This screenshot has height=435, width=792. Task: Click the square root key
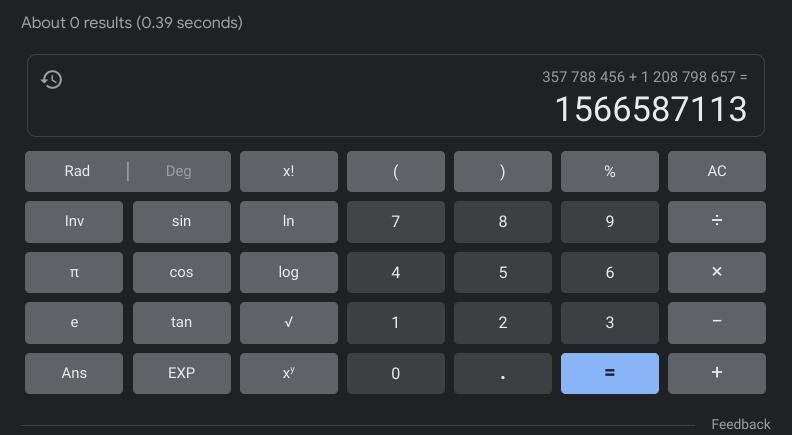[x=289, y=323]
